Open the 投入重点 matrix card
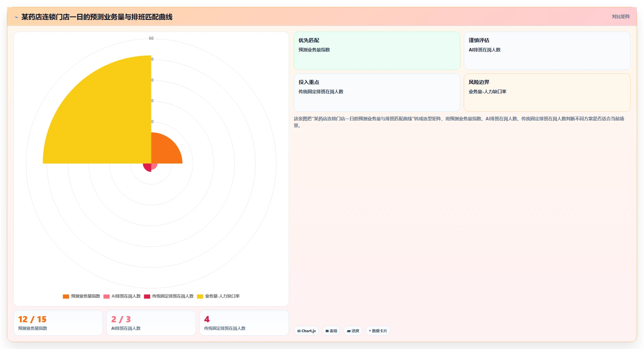 click(x=377, y=93)
